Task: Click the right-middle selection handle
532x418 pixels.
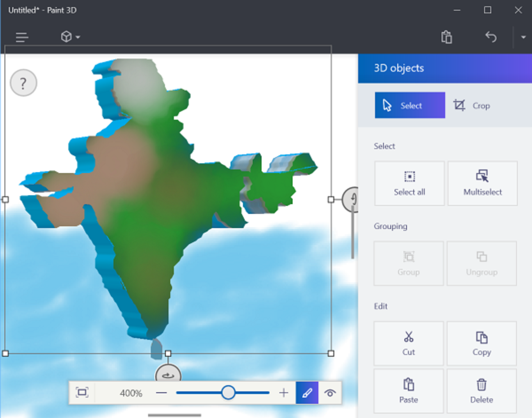Action: pos(331,200)
